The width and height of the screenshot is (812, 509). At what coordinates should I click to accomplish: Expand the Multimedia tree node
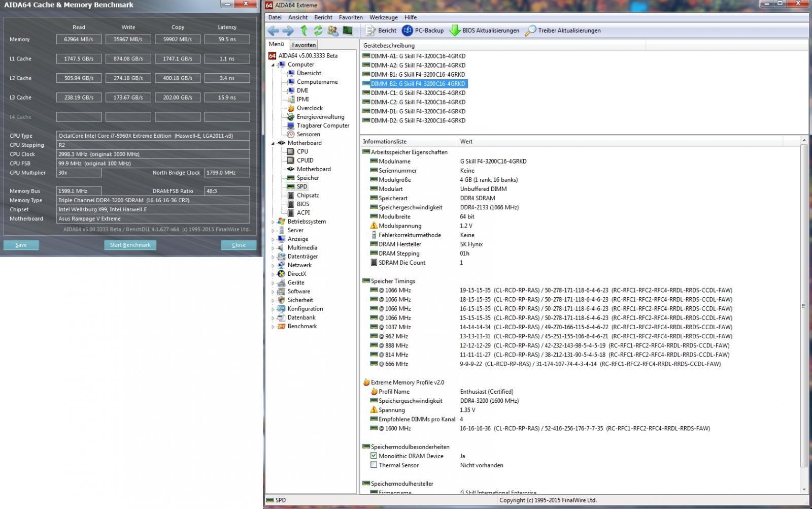[273, 248]
